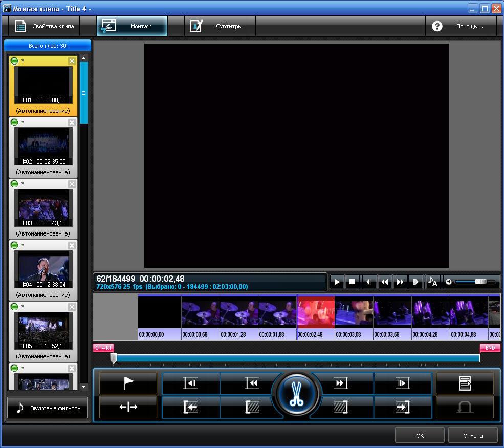This screenshot has height=448, width=504.
Task: Select chapter thumbnail #05 : 00:16:52,12
Action: point(43,331)
